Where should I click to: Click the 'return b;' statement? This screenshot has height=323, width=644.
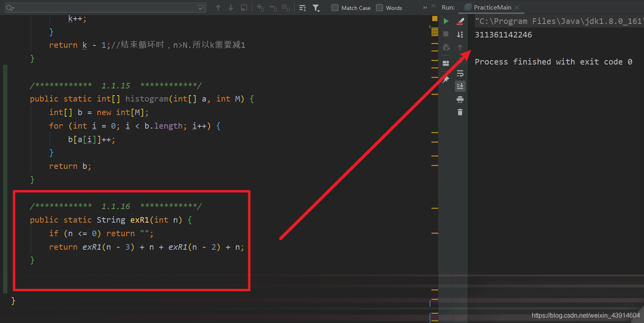(70, 166)
